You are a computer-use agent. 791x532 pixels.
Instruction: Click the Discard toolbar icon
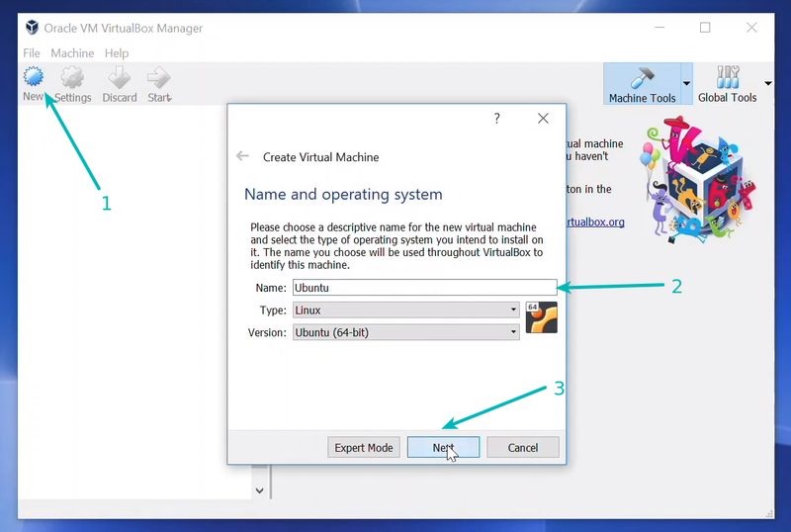point(120,84)
